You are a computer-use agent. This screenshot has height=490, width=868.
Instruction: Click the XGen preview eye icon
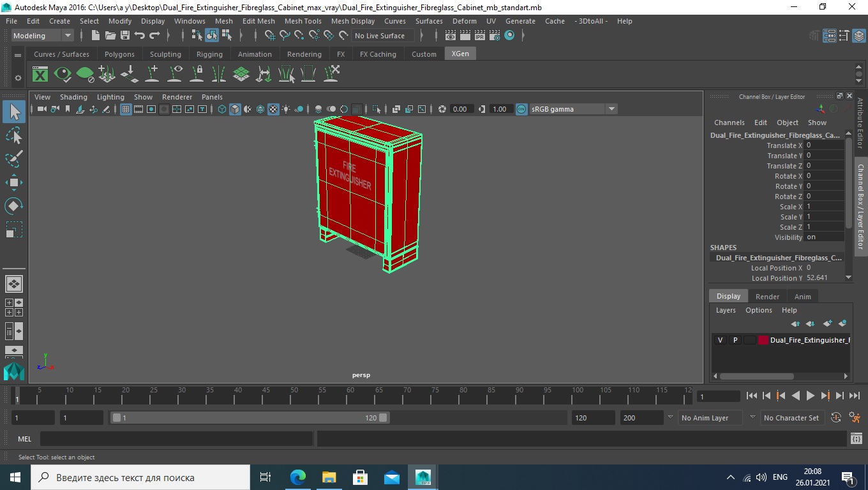point(63,74)
